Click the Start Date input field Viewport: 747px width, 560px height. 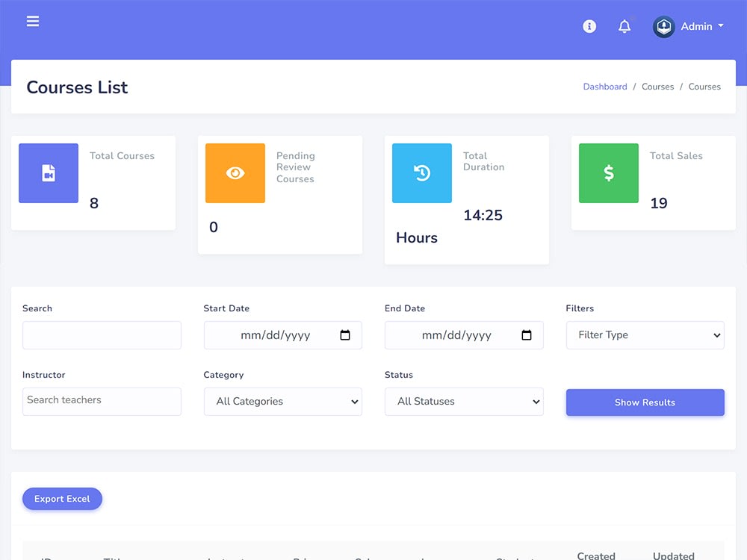(x=283, y=335)
